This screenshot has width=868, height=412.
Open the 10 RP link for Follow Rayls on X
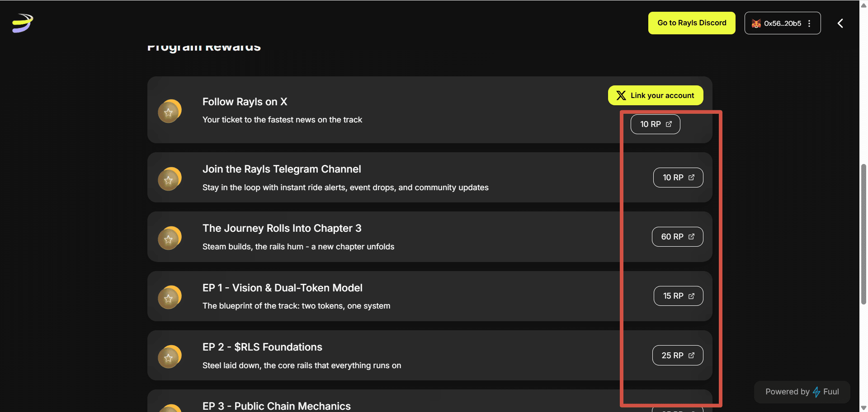[655, 124]
